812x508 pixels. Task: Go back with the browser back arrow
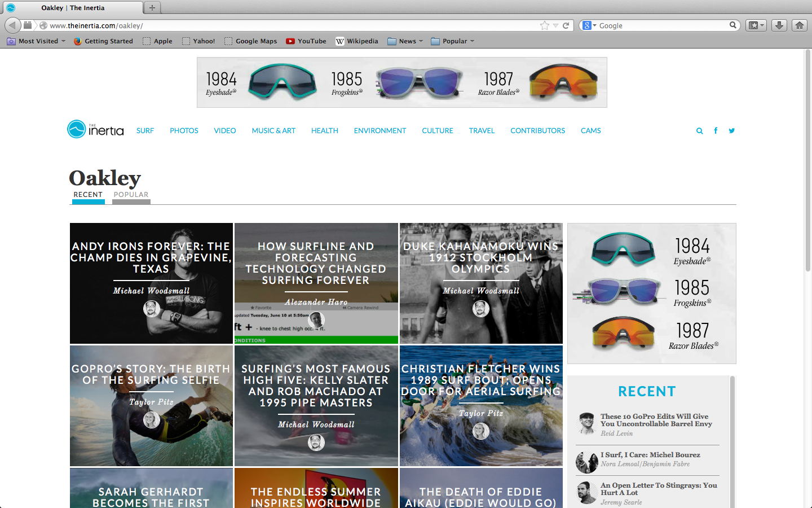12,25
